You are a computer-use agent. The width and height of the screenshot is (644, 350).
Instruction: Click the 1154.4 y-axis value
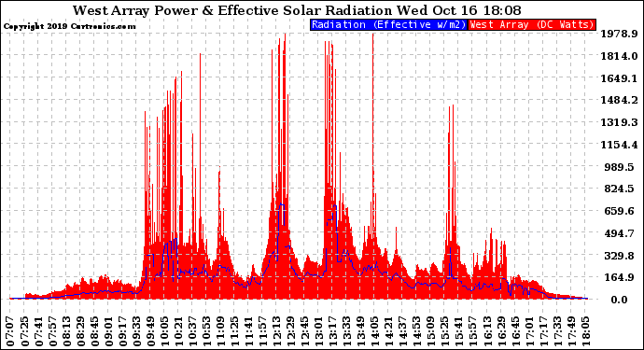[x=619, y=145]
